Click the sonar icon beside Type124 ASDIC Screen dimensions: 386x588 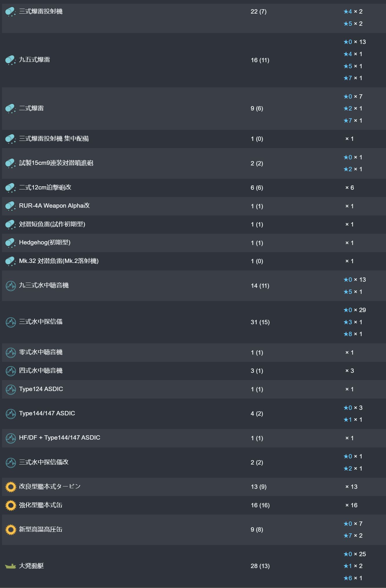point(11,389)
